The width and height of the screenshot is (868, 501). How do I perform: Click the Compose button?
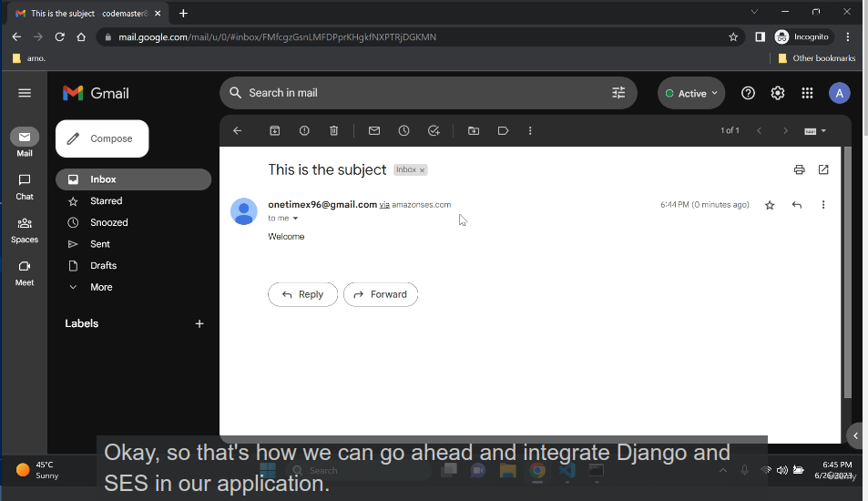pyautogui.click(x=102, y=139)
